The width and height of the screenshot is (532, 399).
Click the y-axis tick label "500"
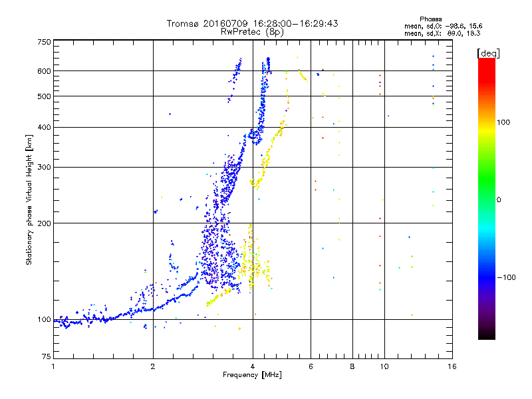44,96
